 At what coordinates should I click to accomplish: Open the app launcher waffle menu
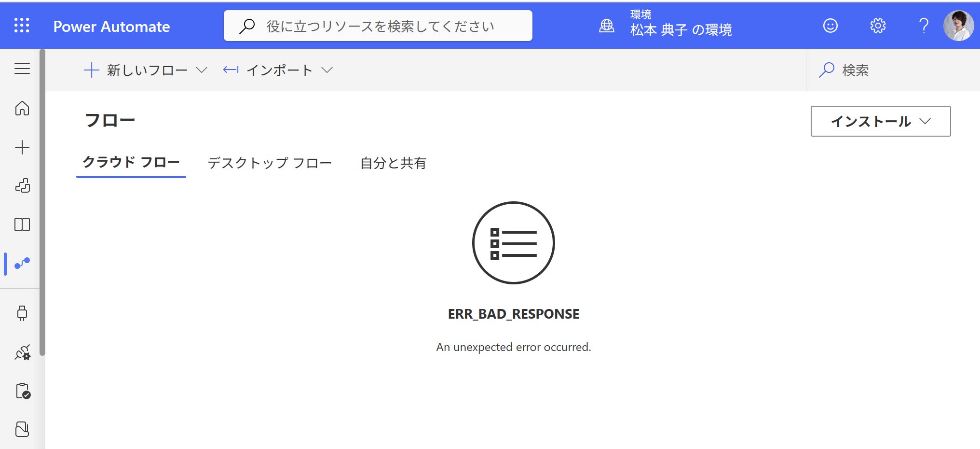tap(22, 26)
